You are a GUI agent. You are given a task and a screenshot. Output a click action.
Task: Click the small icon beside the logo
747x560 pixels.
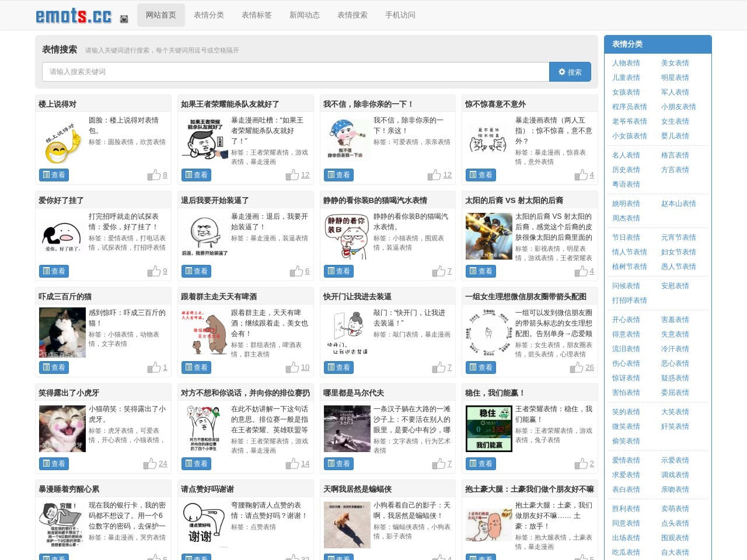124,19
